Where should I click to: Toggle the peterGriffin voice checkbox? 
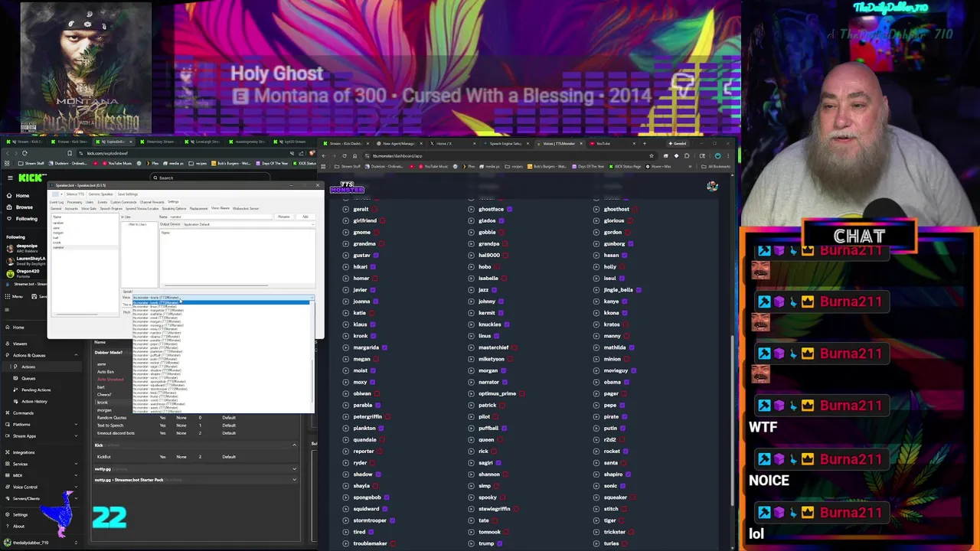click(x=389, y=417)
